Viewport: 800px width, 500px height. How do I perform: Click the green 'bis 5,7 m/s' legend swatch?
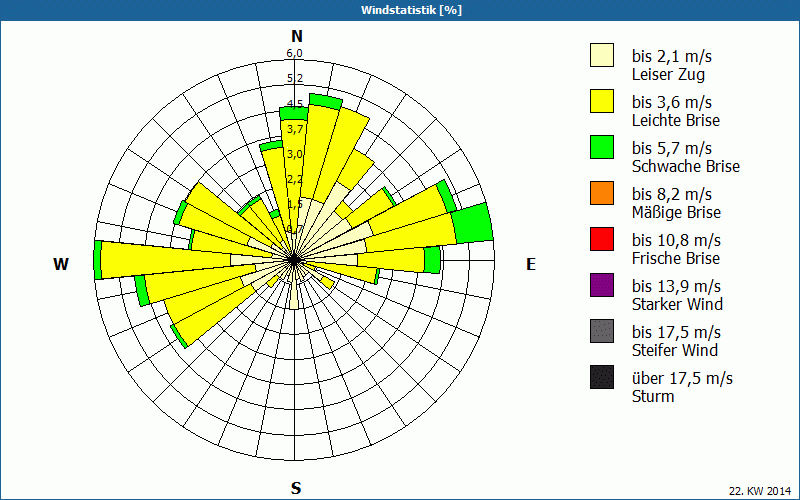602,147
